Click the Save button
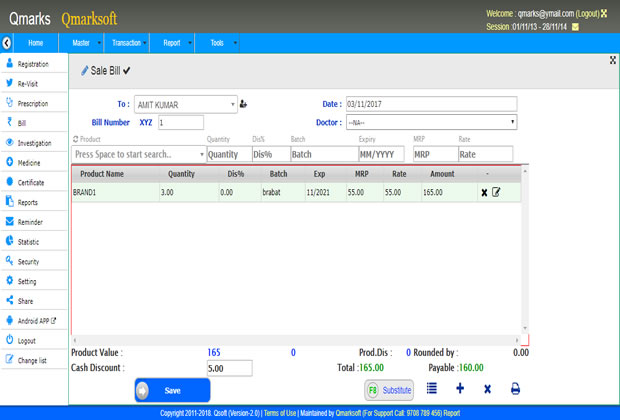Viewport: 620px width, 420px height. coord(172,390)
